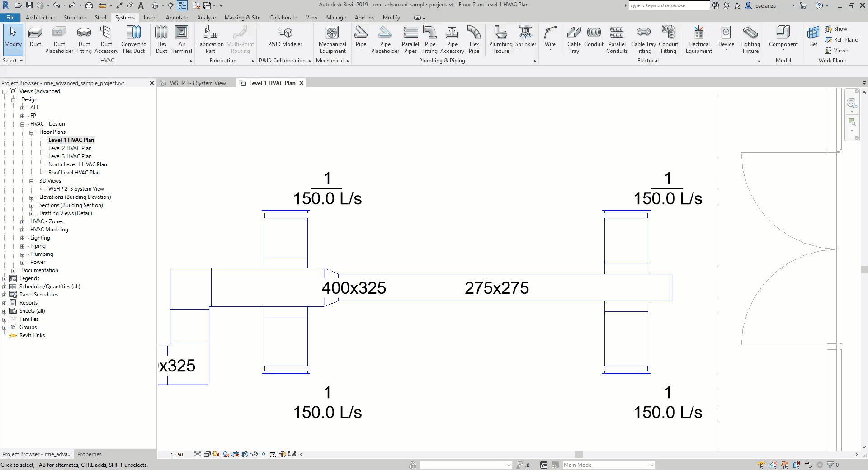Toggle Reveal Hidden Elements lightbulb
The width and height of the screenshot is (868, 470).
(x=264, y=455)
